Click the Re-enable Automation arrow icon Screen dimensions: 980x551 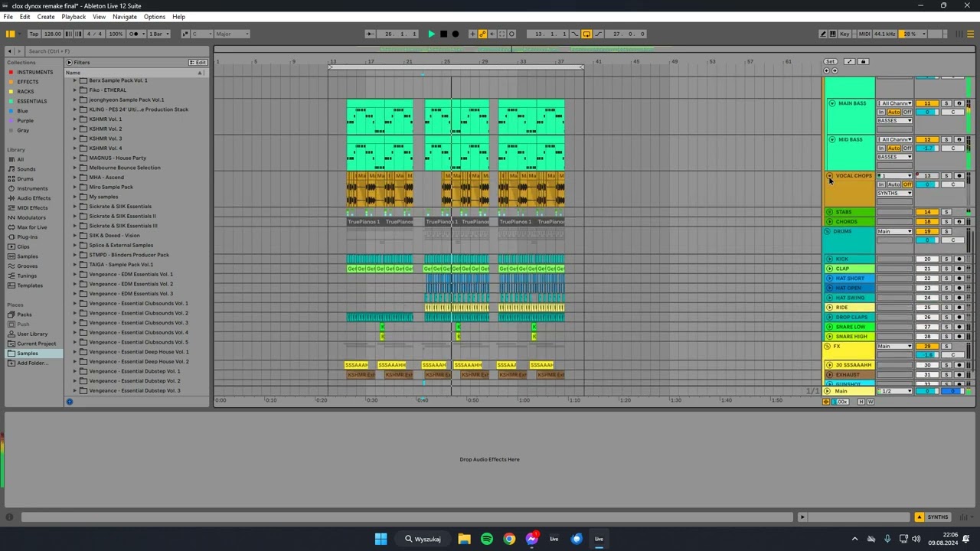tap(492, 34)
